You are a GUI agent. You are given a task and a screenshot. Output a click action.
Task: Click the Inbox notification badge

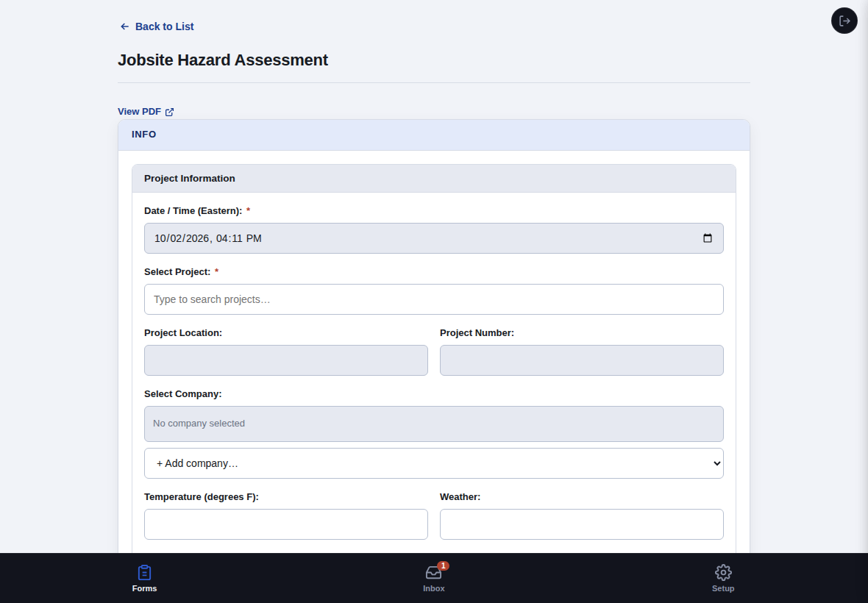[x=444, y=566]
